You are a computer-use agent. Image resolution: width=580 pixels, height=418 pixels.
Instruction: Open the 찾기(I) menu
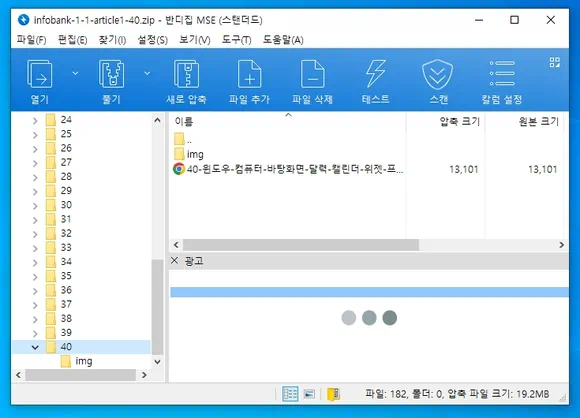tap(112, 40)
